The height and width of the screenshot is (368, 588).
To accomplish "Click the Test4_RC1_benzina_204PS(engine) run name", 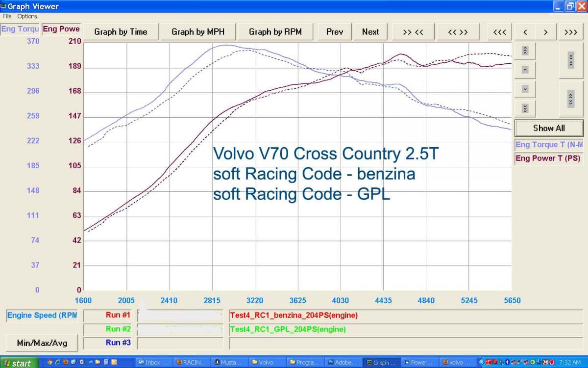I will point(294,315).
